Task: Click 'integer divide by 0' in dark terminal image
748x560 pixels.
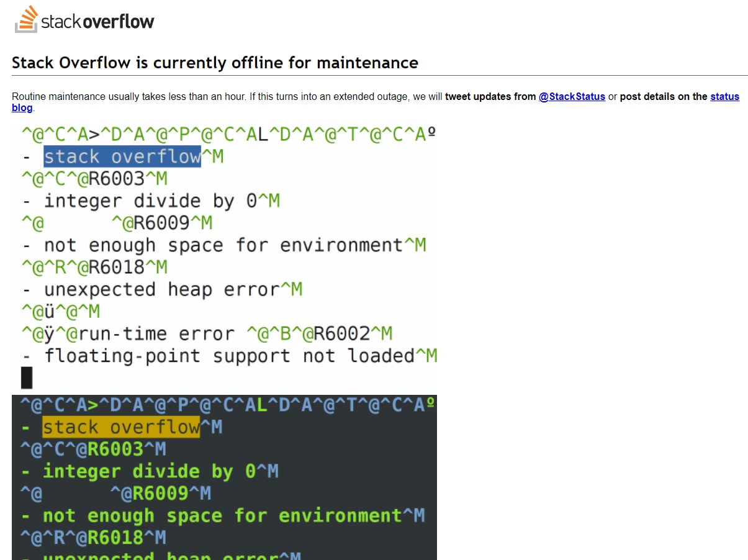Action: [149, 472]
